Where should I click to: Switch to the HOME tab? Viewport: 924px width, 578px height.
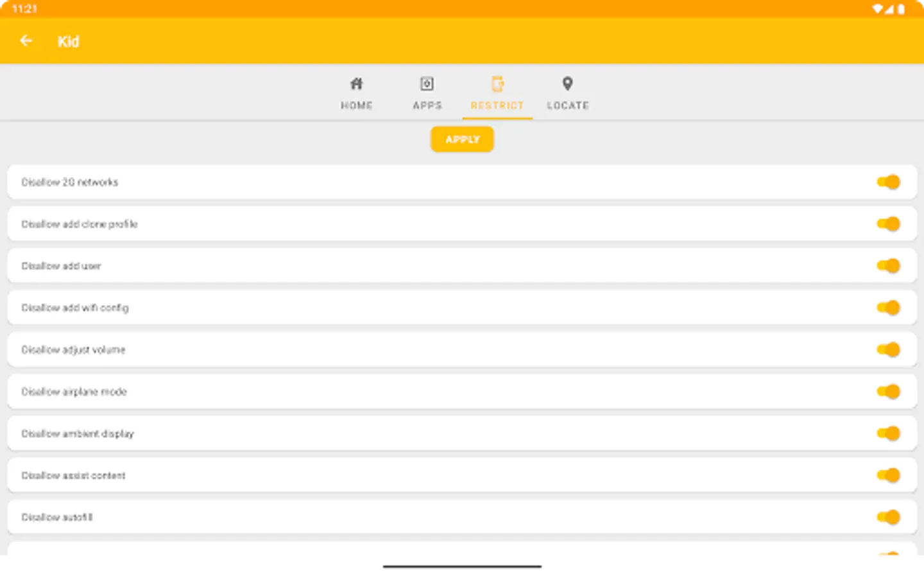pos(357,93)
